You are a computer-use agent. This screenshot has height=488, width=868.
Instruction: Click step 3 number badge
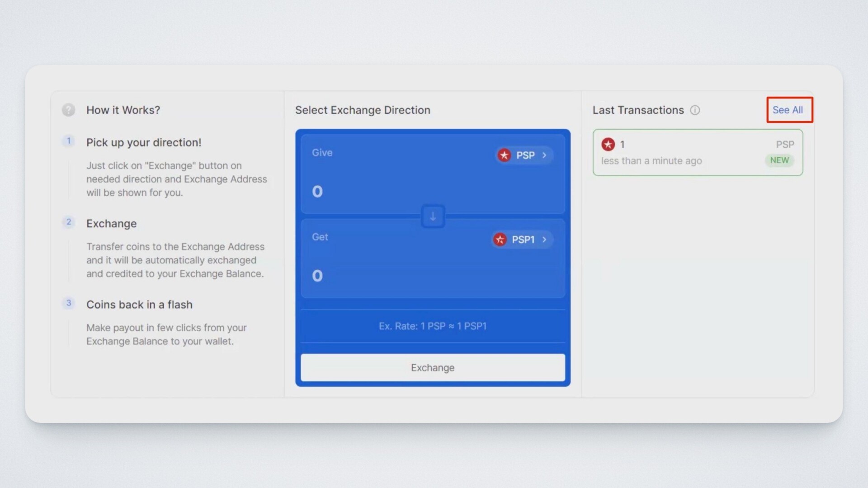pyautogui.click(x=69, y=303)
